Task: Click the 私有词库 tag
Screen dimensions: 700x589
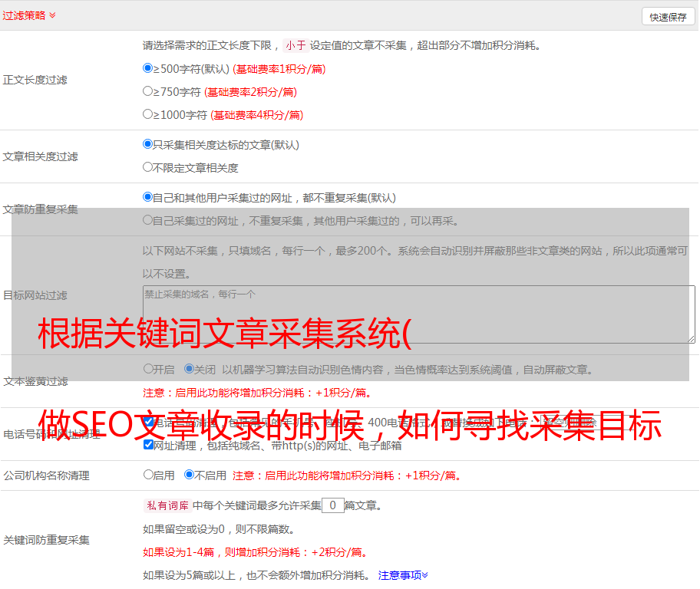Action: 167,505
